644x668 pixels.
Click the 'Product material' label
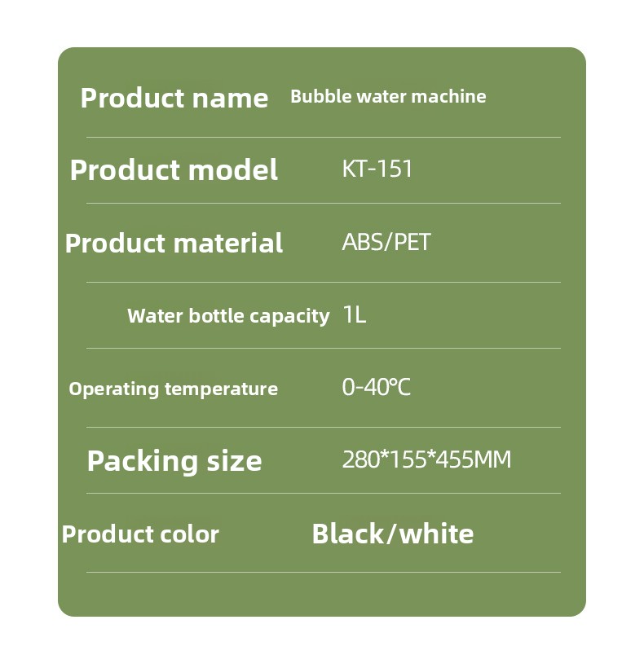coord(174,243)
